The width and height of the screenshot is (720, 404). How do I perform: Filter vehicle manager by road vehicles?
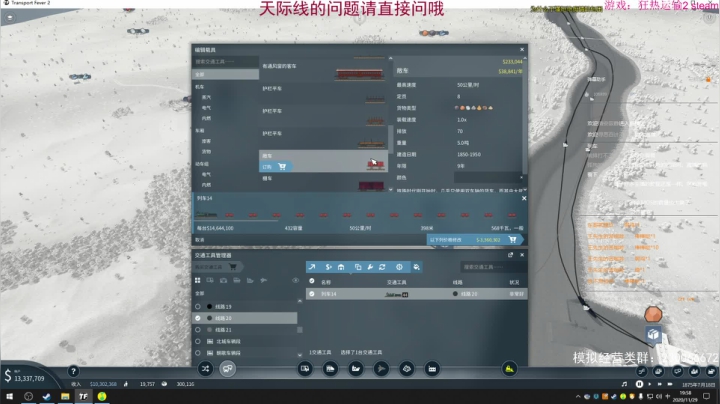click(x=210, y=280)
